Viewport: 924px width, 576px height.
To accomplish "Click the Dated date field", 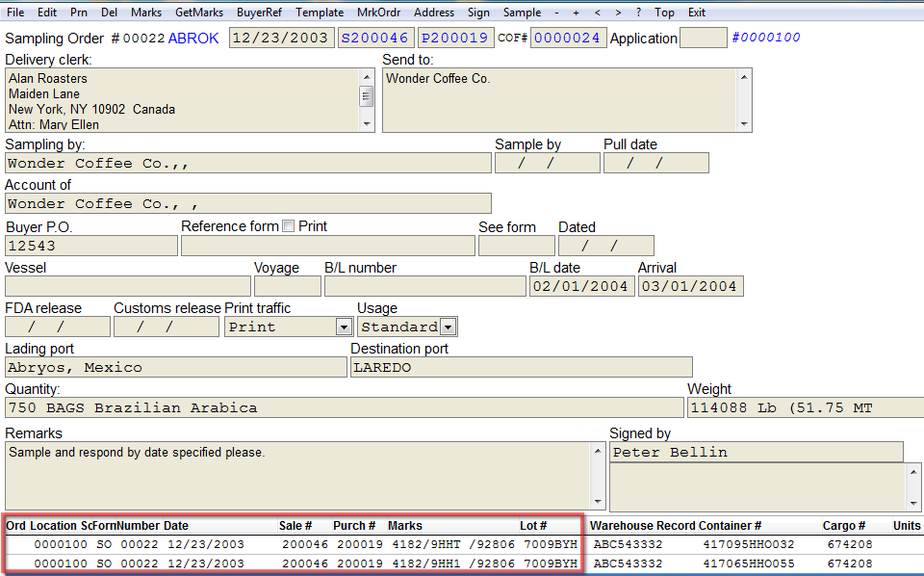I will pos(606,246).
